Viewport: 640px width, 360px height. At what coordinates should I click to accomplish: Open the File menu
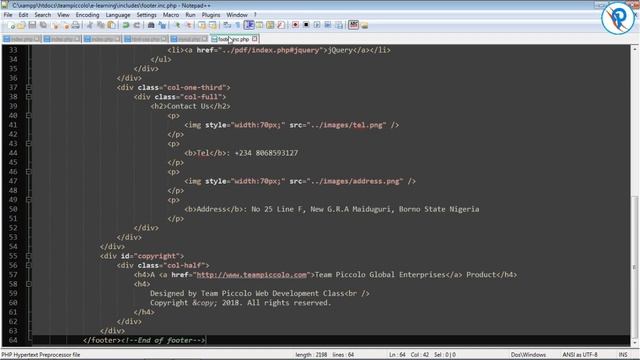pos(8,15)
